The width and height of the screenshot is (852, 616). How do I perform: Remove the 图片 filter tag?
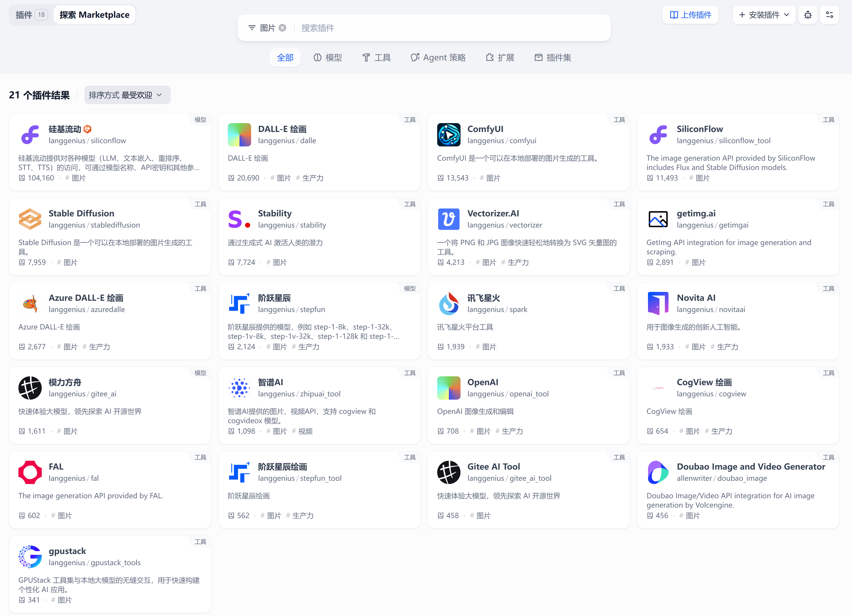coord(283,28)
